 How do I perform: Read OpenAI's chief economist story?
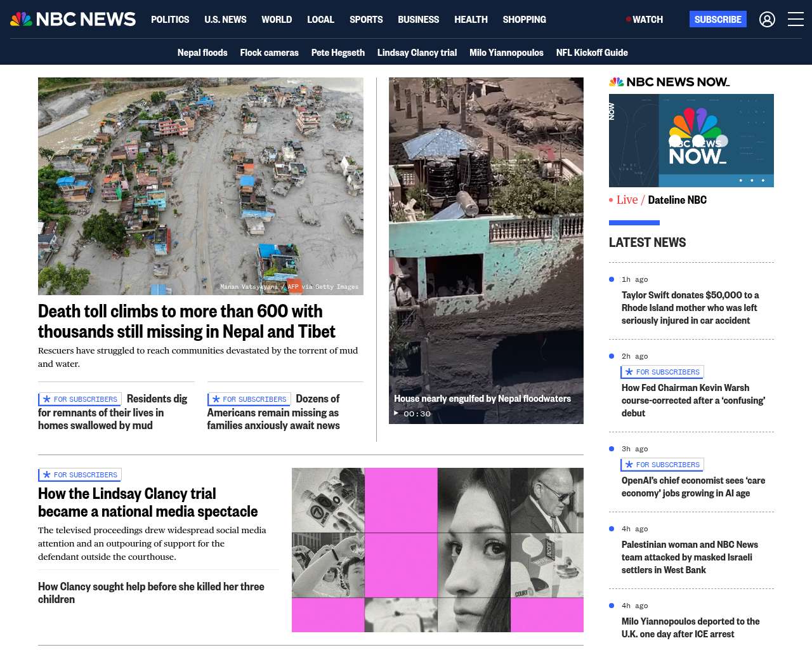693,487
